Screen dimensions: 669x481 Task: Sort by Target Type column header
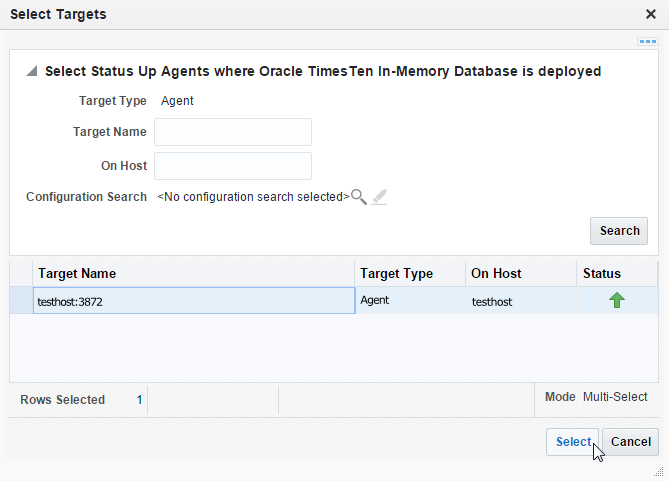coord(396,273)
